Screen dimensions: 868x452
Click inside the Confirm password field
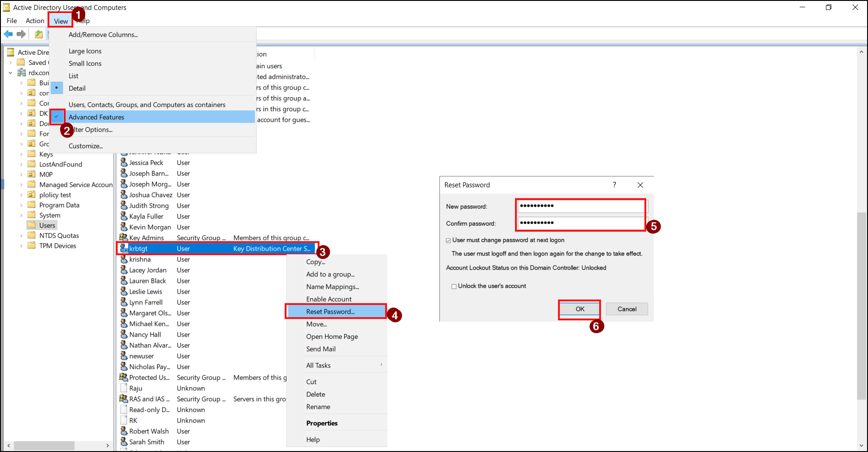pyautogui.click(x=581, y=223)
